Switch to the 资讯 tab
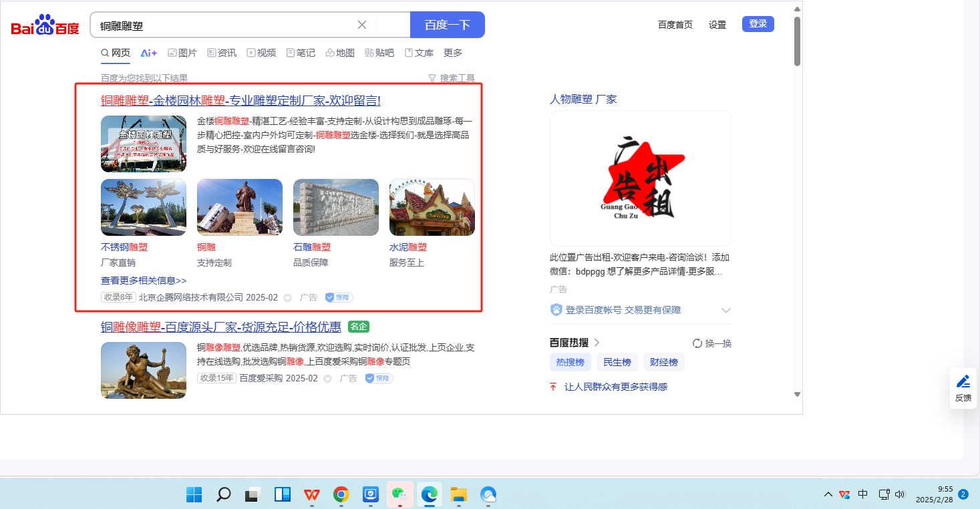This screenshot has height=509, width=980. click(x=222, y=53)
